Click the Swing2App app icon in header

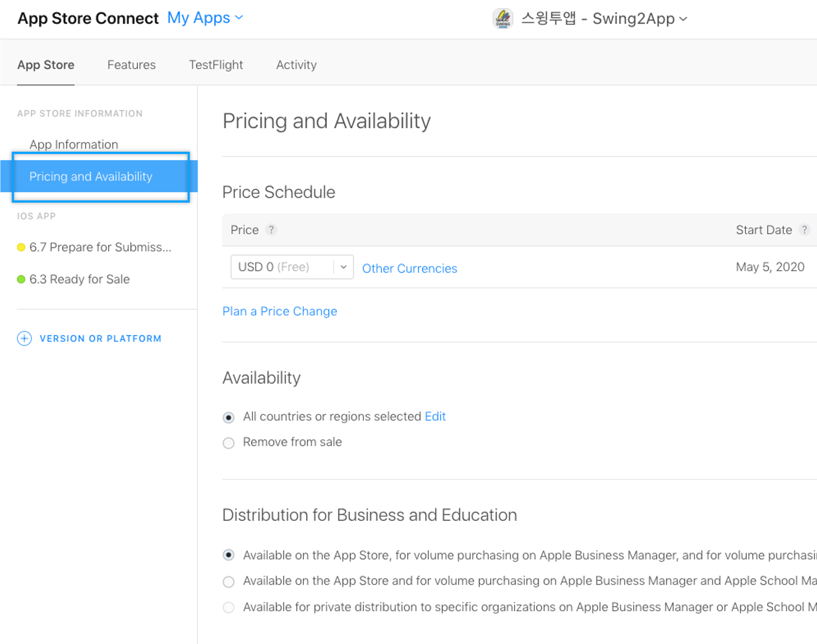(503, 18)
